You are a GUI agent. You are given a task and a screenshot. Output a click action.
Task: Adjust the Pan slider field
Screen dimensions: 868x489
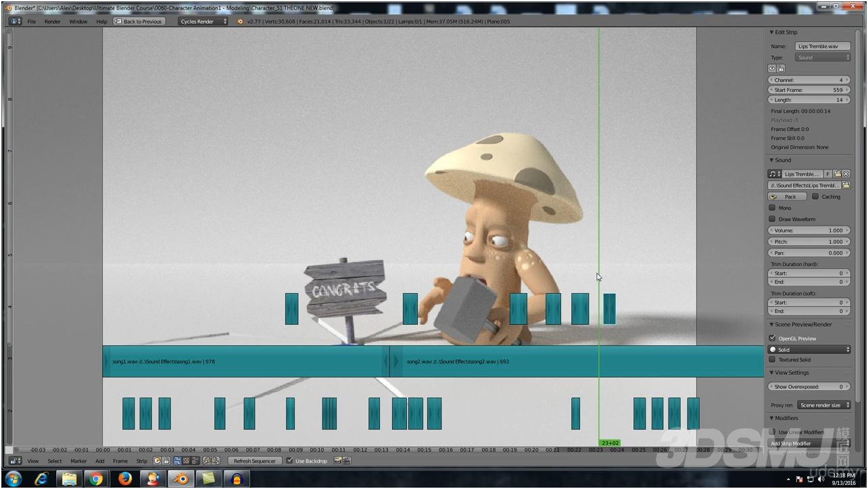coord(809,253)
